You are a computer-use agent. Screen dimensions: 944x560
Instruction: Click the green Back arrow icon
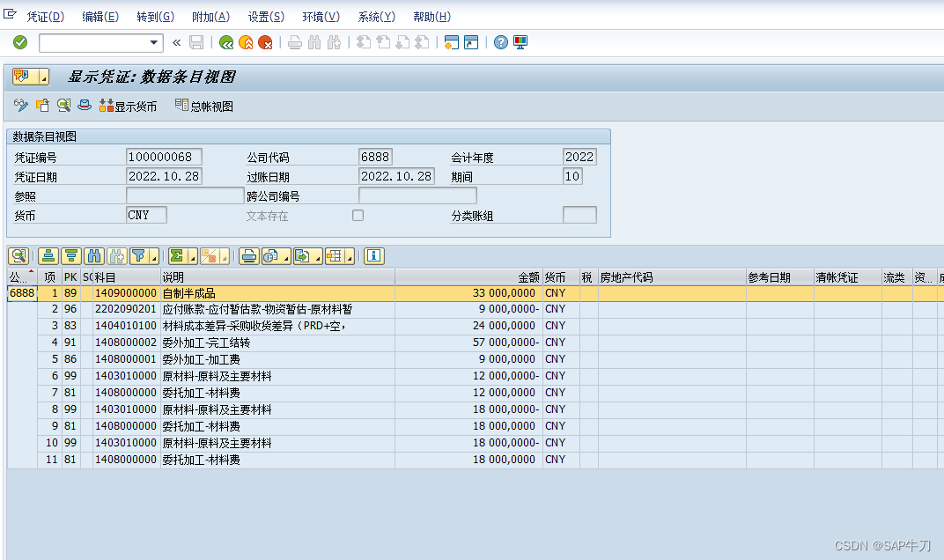[226, 42]
